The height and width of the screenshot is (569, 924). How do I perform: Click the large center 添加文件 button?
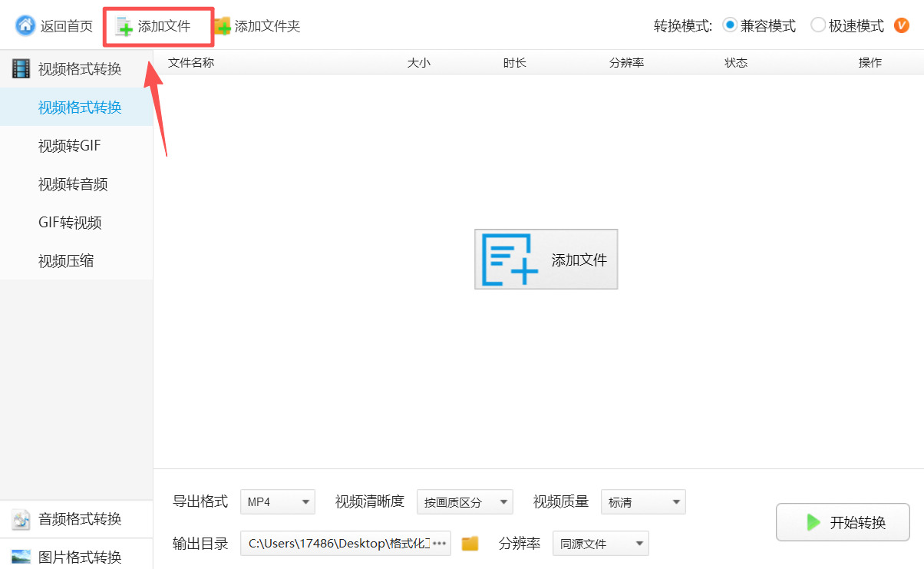[x=546, y=260]
